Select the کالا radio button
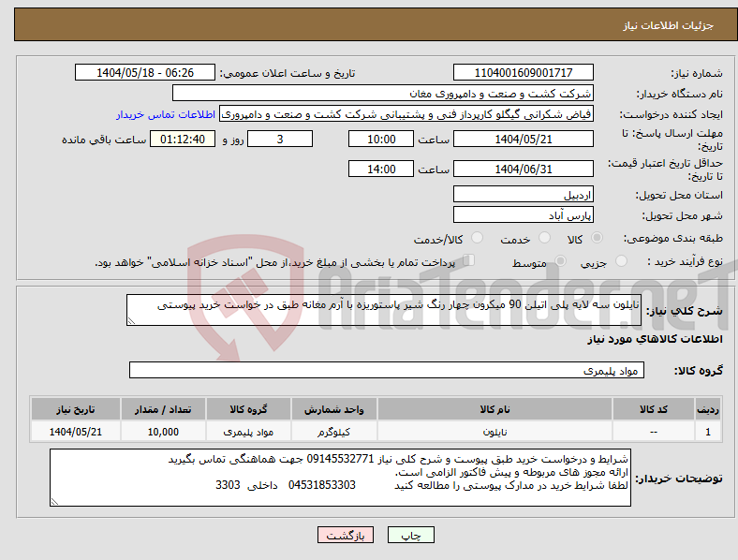 pyautogui.click(x=597, y=238)
